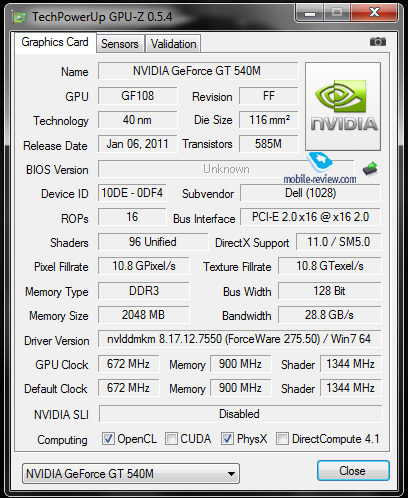Image resolution: width=408 pixels, height=498 pixels.
Task: Click the Revision field FF
Action: click(x=268, y=96)
